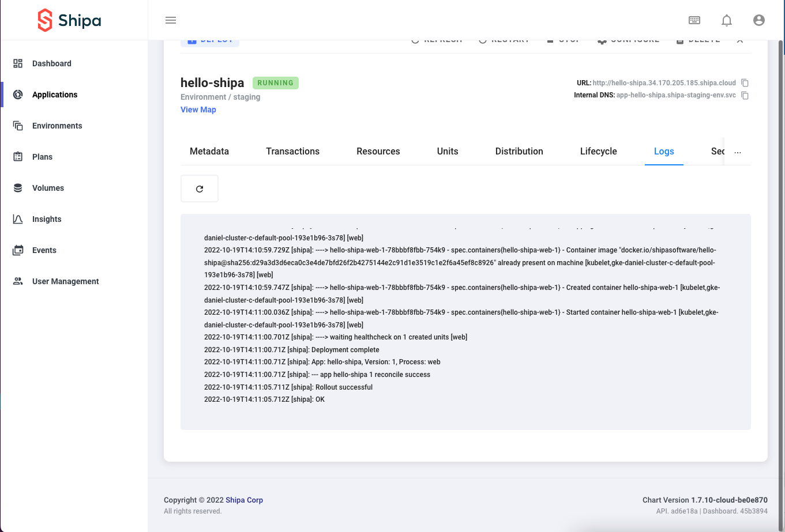Click the API and Dashboard version text
Image resolution: width=785 pixels, height=532 pixels.
tap(712, 511)
